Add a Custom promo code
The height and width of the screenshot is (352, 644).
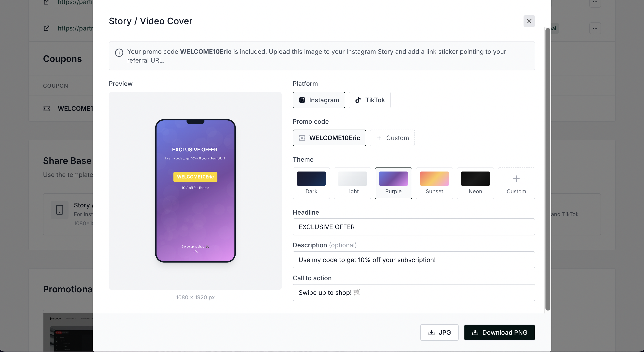pos(392,138)
